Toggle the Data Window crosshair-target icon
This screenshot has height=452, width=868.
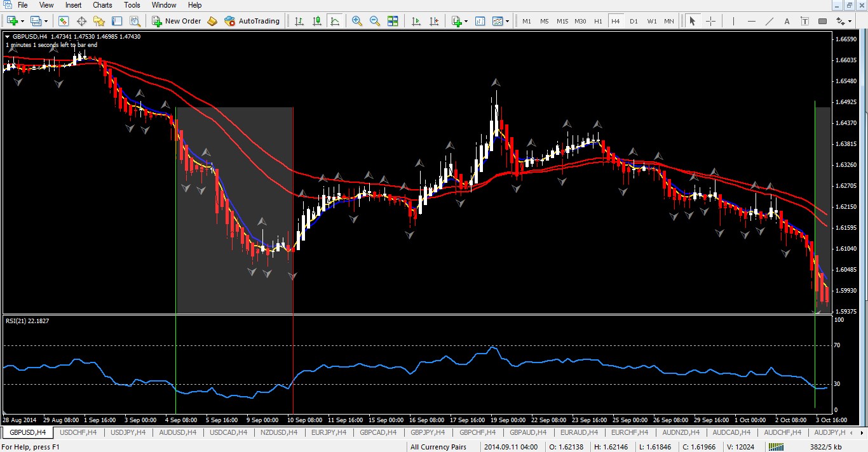coord(81,21)
